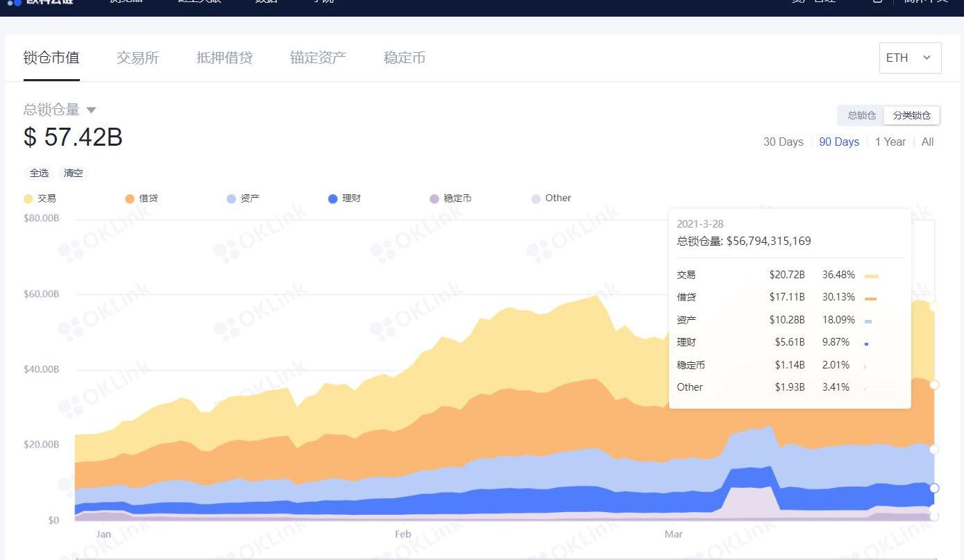This screenshot has height=560, width=964.
Task: Click the 借贷 series end-point marker
Action: pyautogui.click(x=934, y=384)
